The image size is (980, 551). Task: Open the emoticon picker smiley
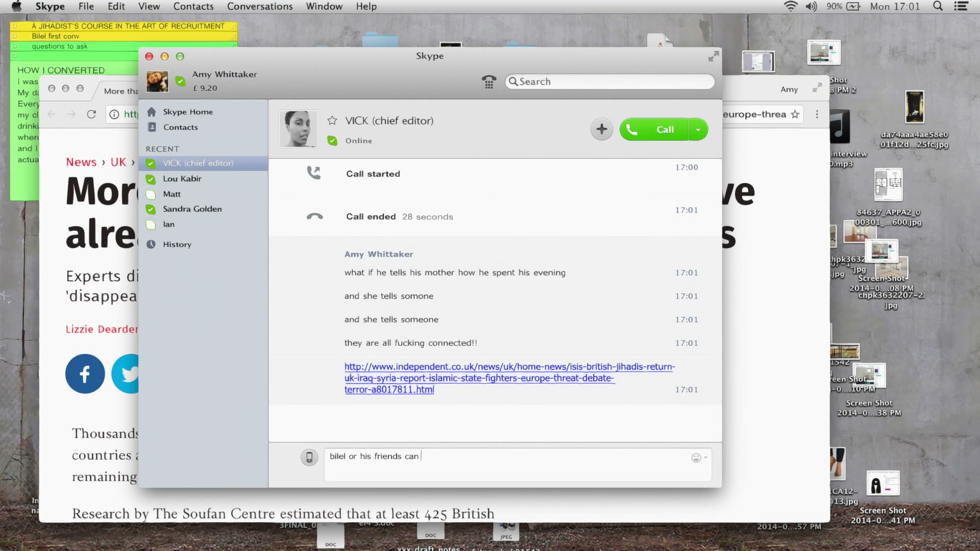tap(696, 458)
